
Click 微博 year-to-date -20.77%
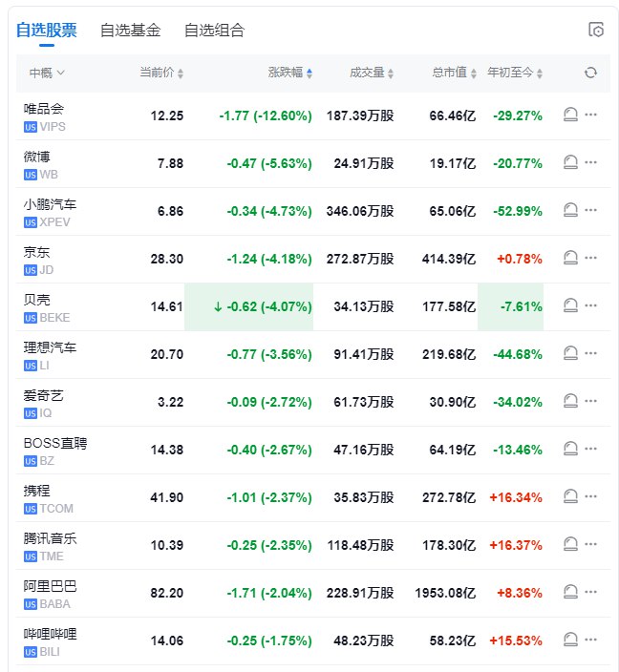pyautogui.click(x=518, y=163)
